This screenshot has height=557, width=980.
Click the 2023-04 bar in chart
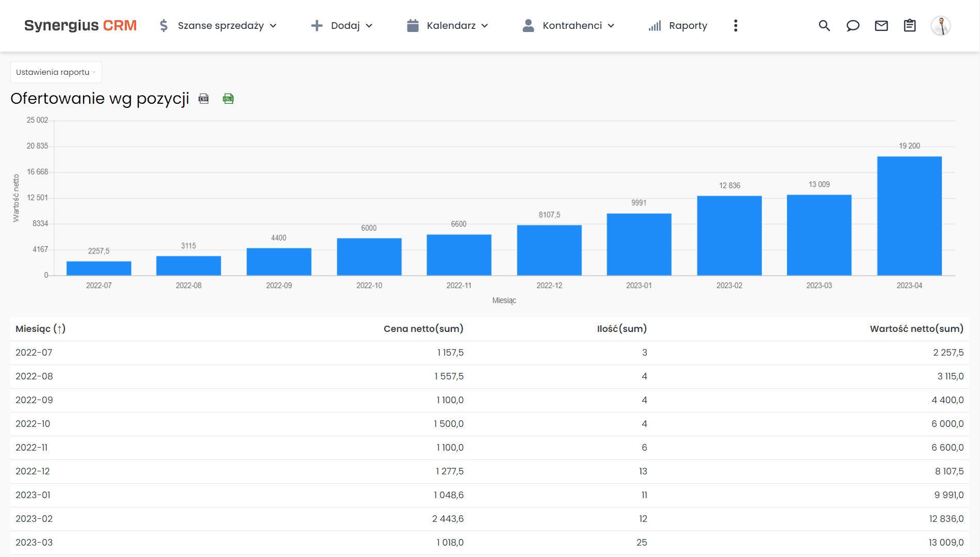point(909,216)
